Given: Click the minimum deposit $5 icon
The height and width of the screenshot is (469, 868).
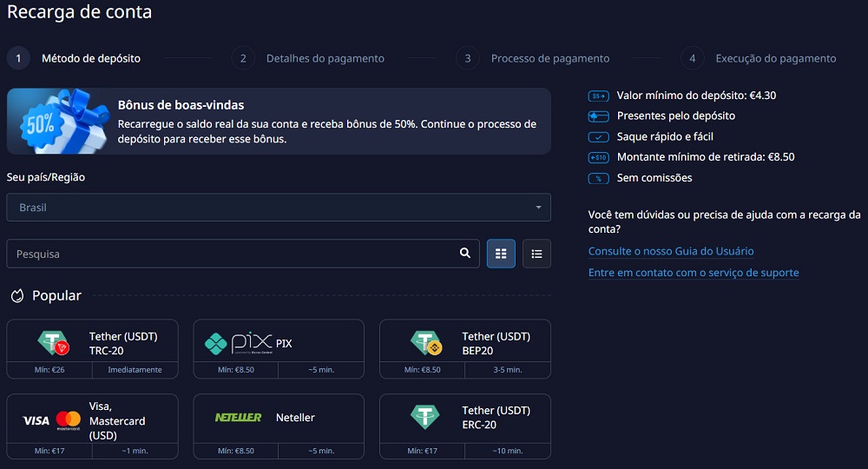Looking at the screenshot, I should (598, 96).
